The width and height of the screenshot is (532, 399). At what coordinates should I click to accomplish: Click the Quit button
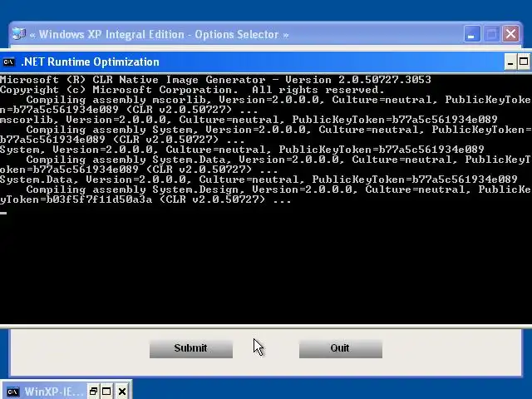coord(340,348)
